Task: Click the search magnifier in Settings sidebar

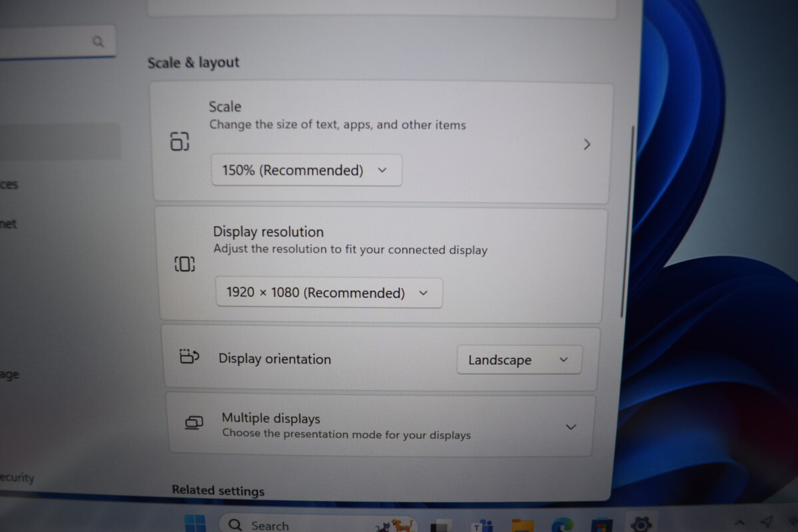Action: tap(98, 42)
